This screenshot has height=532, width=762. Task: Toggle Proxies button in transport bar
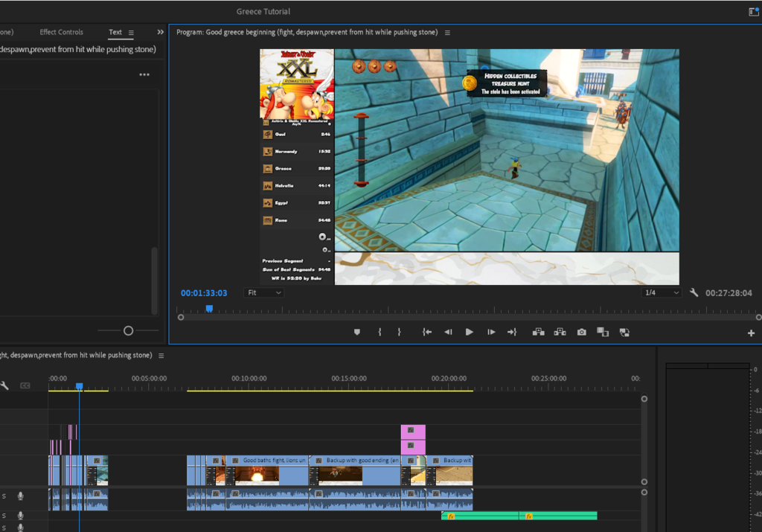[x=624, y=333]
